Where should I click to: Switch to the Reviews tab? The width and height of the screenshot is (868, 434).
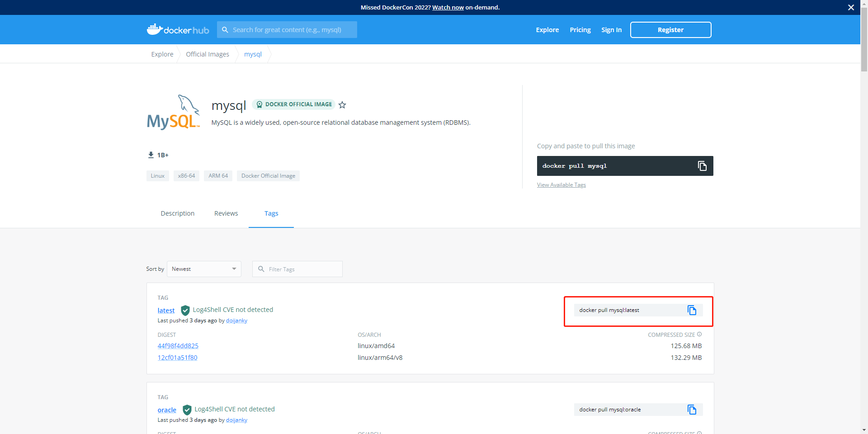coord(226,213)
